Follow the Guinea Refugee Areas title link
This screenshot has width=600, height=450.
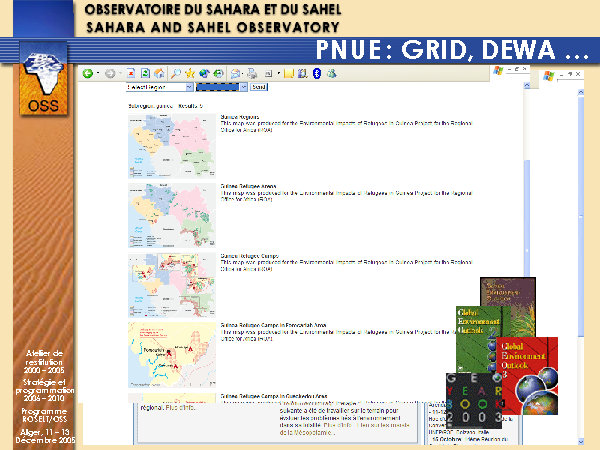pos(248,186)
